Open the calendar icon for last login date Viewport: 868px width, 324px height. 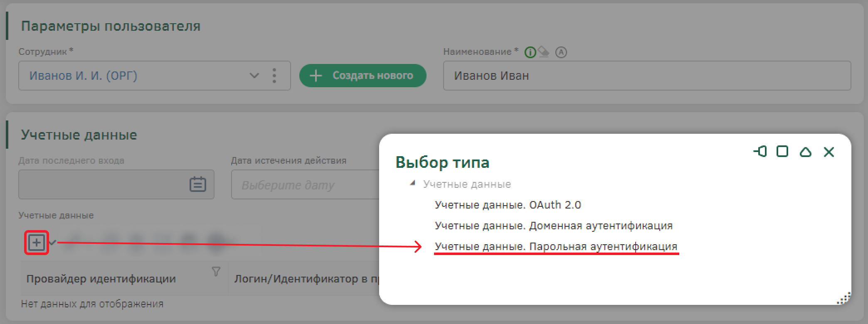tap(197, 184)
